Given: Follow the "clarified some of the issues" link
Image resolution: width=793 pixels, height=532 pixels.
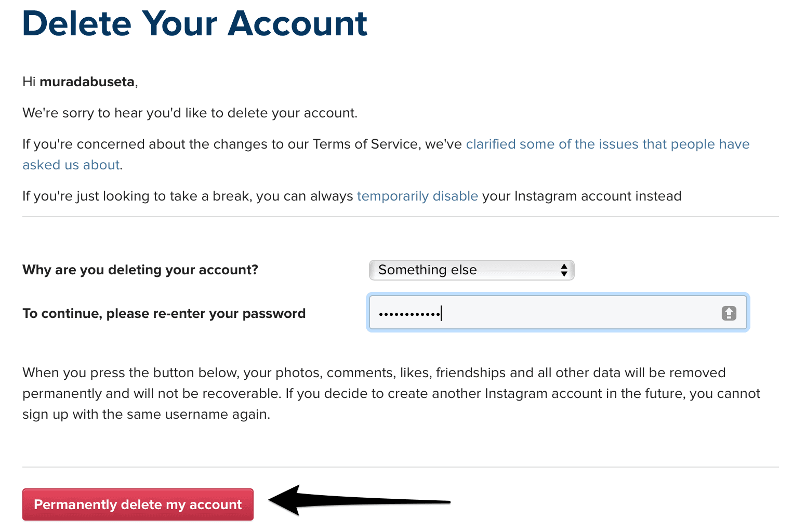Looking at the screenshot, I should (607, 144).
